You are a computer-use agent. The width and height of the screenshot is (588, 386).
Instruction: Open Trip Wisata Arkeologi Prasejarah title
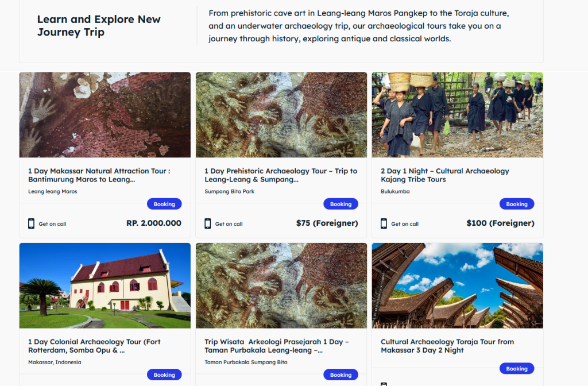pyautogui.click(x=277, y=346)
